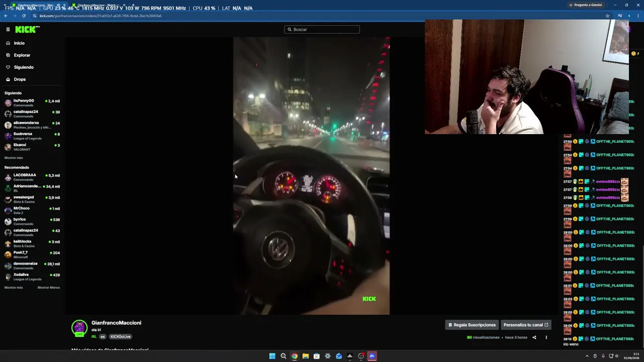The image size is (644, 362).
Task: Click Pregunta a Gemini button
Action: click(585, 5)
